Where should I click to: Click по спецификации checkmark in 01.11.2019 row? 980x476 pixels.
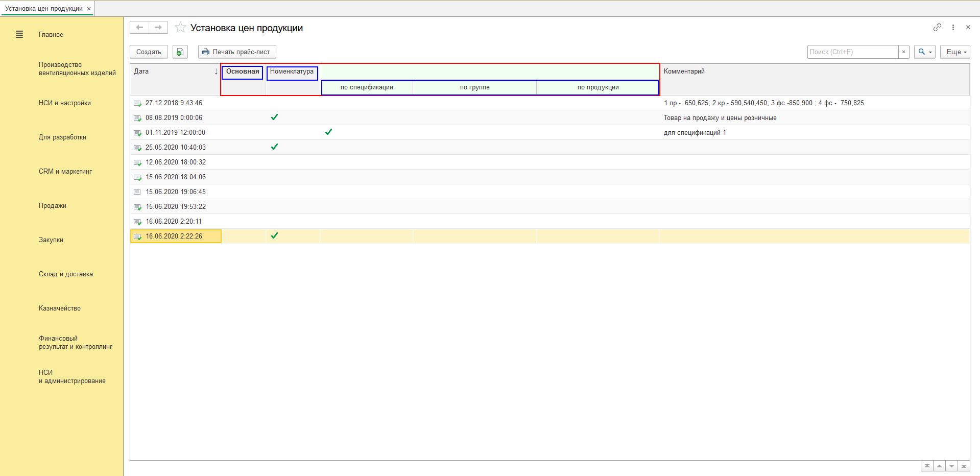point(328,132)
